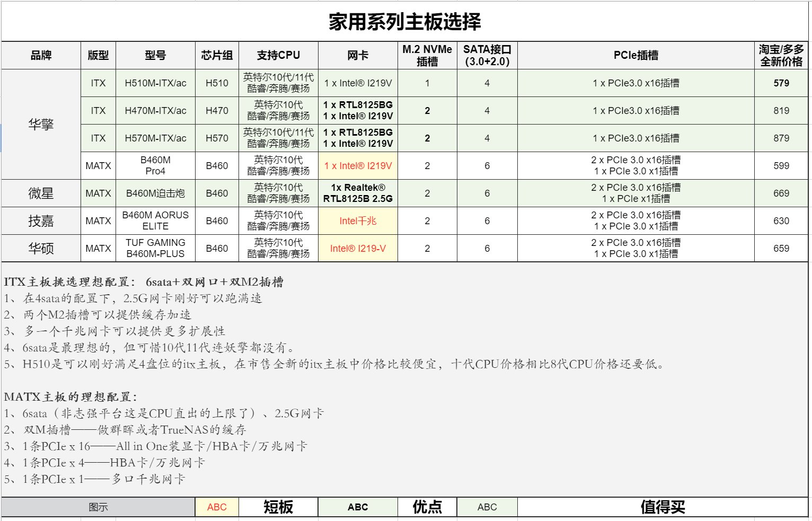Screen dimensions: 812x521
Task: Select the B460M迫击炮 model cell
Action: [x=155, y=193]
